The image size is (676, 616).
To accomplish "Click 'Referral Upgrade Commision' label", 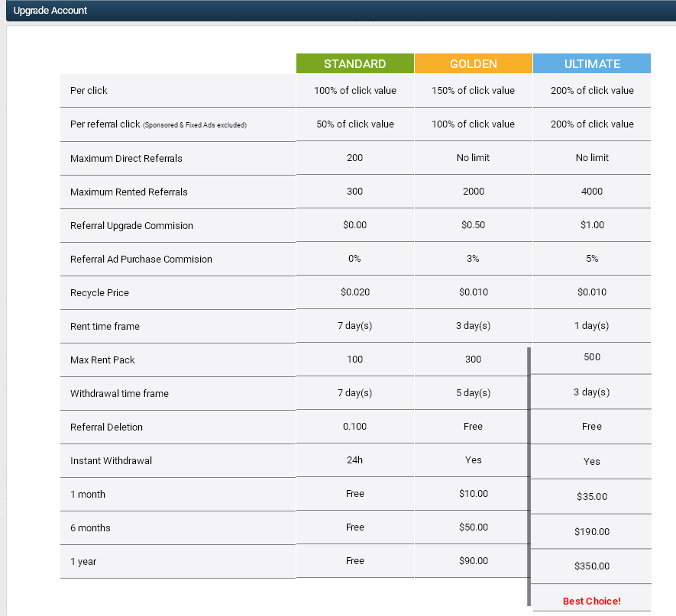I will tap(131, 226).
